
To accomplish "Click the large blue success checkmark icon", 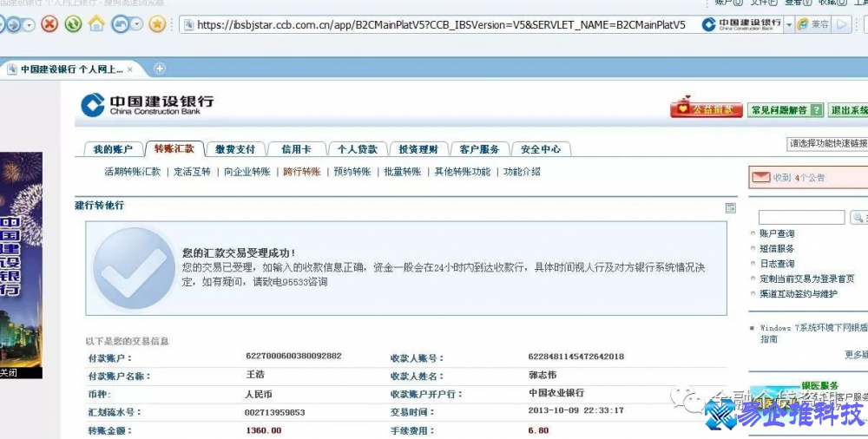I will point(134,268).
